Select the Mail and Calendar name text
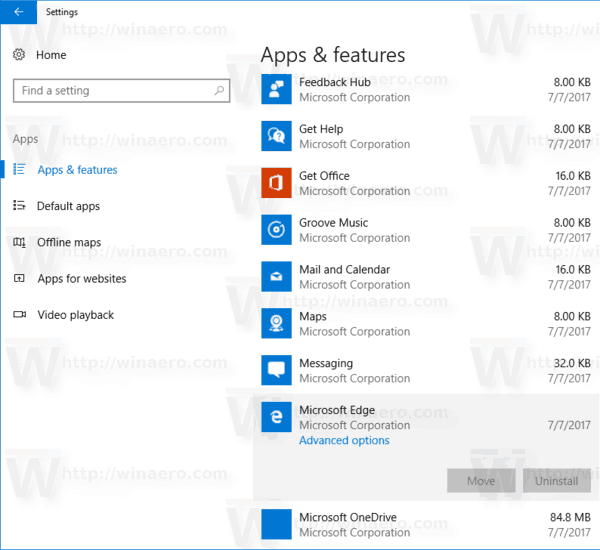Viewport: 600px width, 550px height. coord(344,269)
